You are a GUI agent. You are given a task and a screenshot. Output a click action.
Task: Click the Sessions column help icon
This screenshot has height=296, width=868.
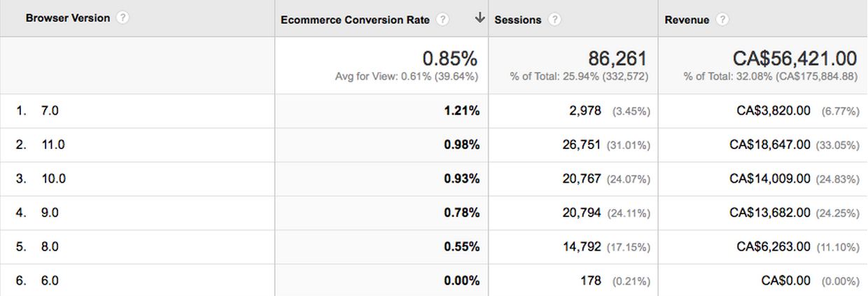point(555,20)
